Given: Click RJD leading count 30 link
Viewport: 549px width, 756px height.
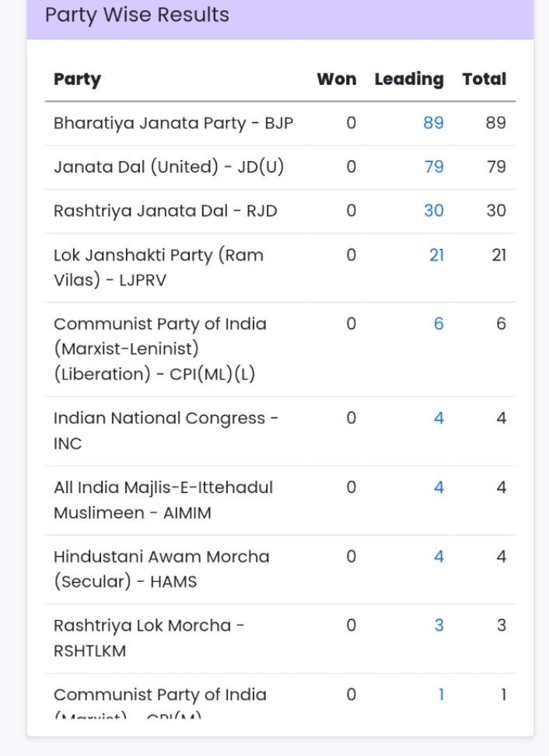Looking at the screenshot, I should (433, 211).
